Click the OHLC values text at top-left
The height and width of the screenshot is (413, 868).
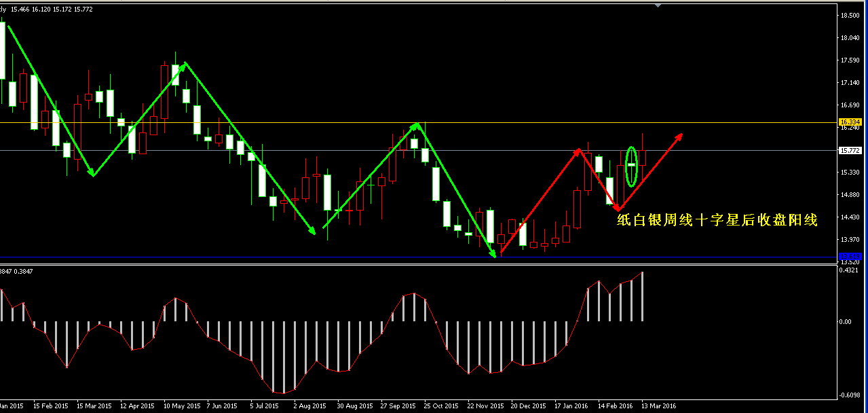(52, 9)
